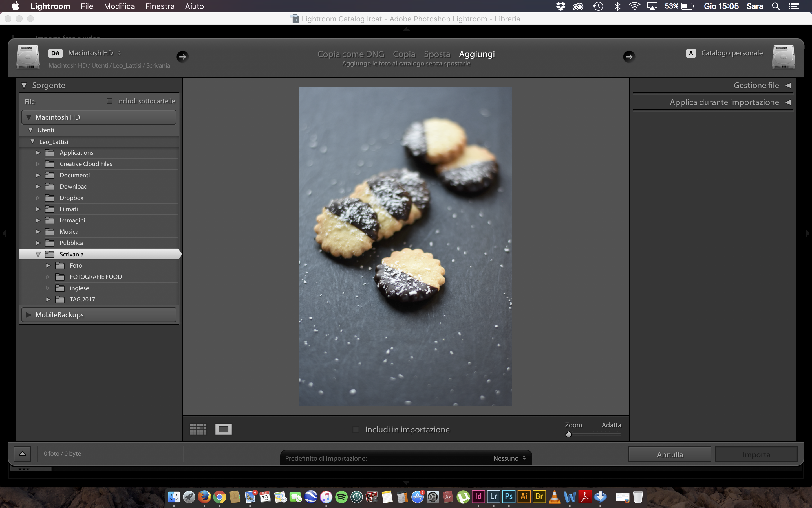Viewport: 812px width, 508px height.
Task: Click the Importa button
Action: pos(756,454)
